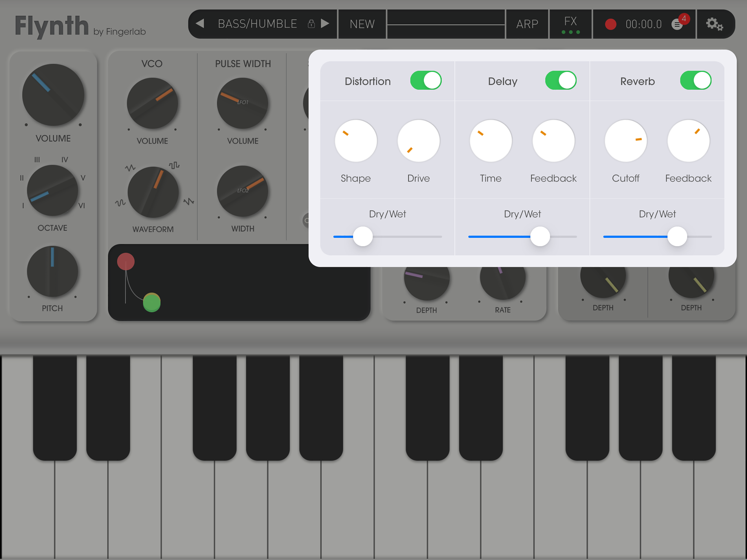Go to previous preset with left arrow

[x=200, y=24]
